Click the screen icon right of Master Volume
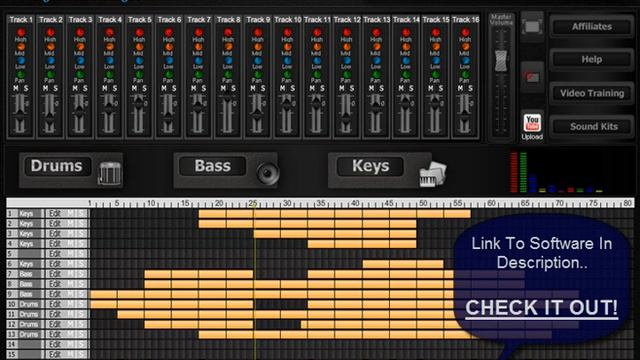 click(532, 27)
